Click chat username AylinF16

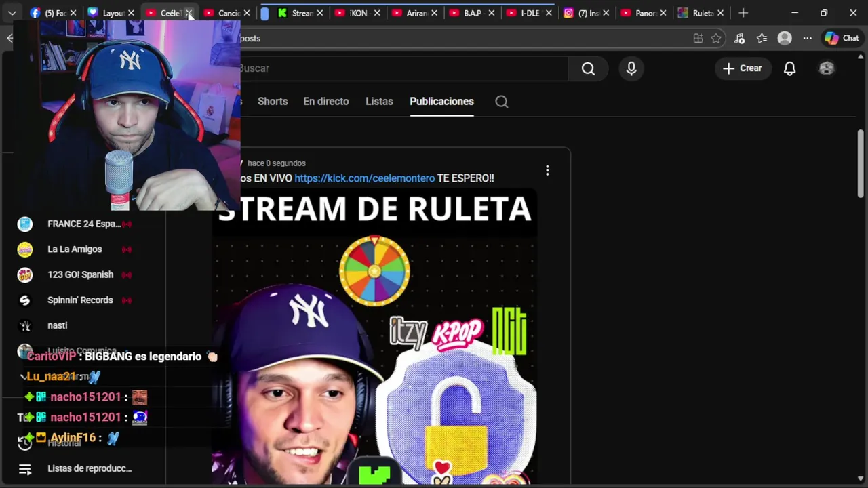pyautogui.click(x=73, y=438)
